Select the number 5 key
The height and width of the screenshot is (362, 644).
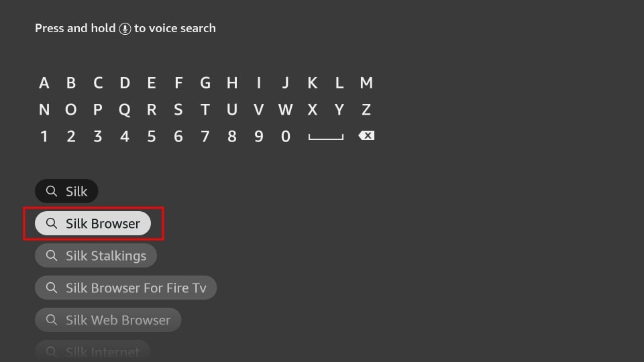point(152,136)
